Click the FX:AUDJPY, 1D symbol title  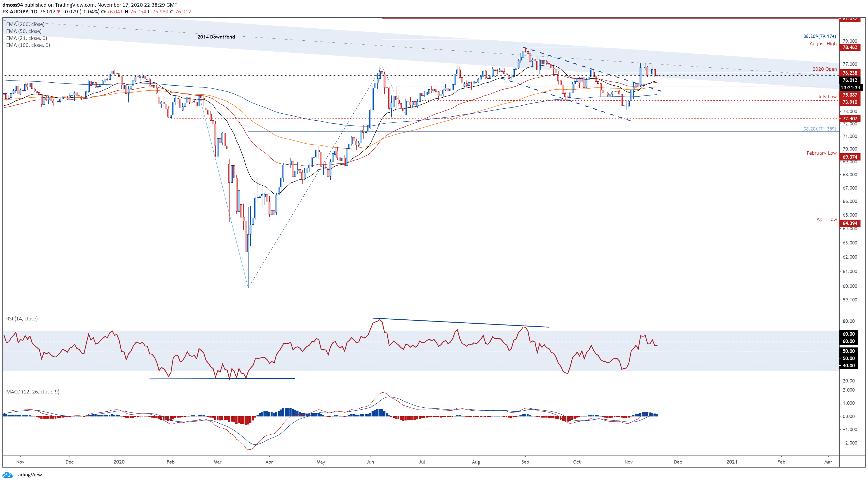(x=20, y=12)
